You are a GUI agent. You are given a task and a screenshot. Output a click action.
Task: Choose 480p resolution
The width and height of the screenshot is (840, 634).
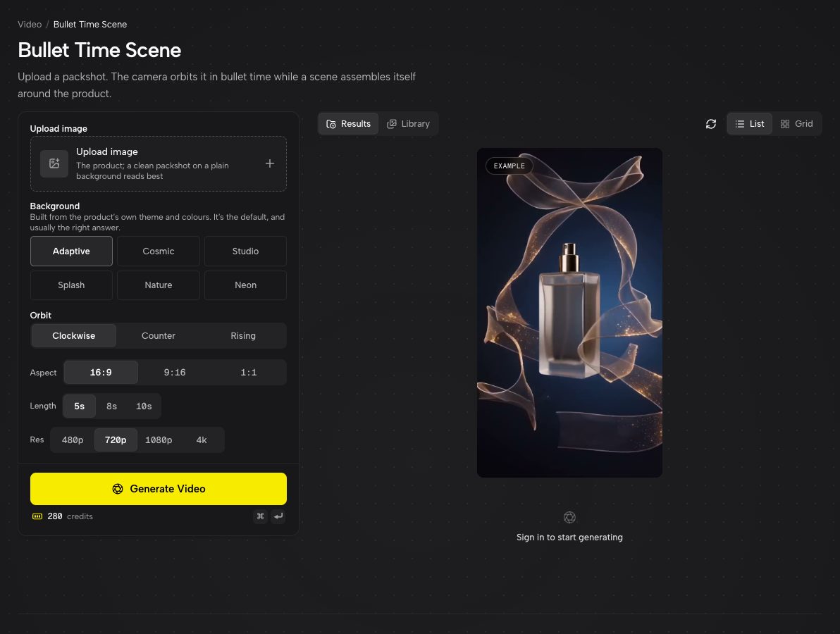73,440
